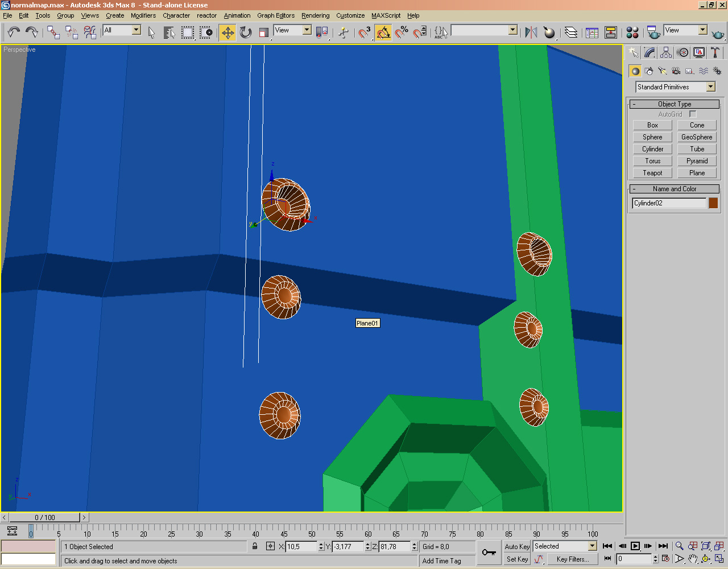Enable Auto Key animation mode

[516, 546]
